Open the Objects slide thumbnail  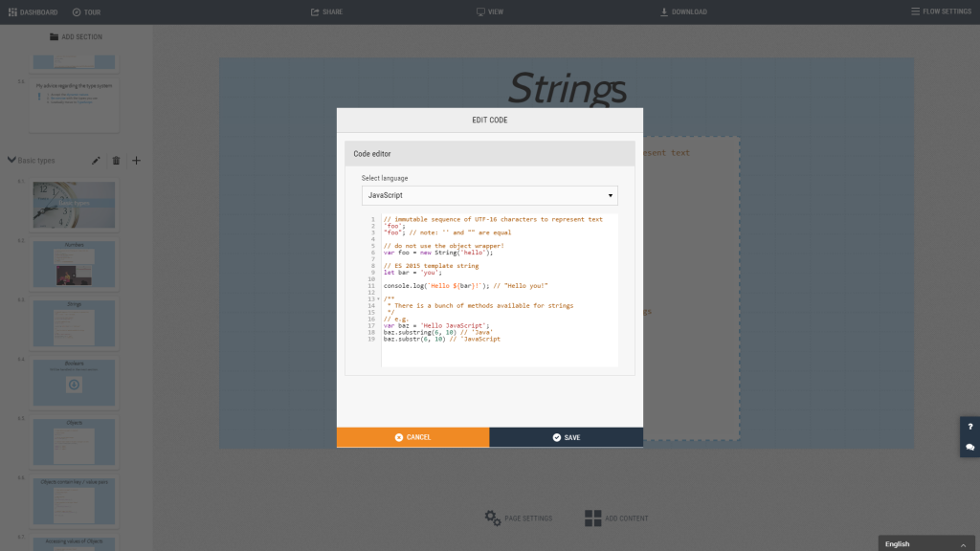(74, 441)
